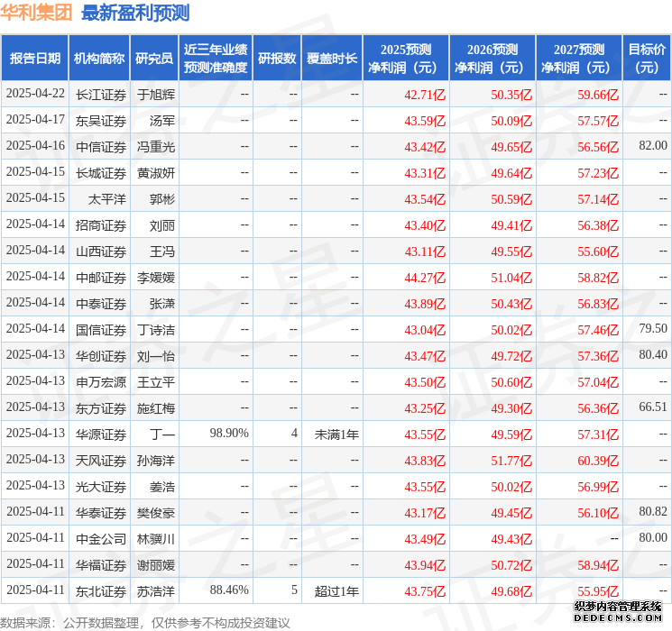This screenshot has width=672, height=631.
Task: Click analyst name 刘一怡
Action: click(x=156, y=356)
